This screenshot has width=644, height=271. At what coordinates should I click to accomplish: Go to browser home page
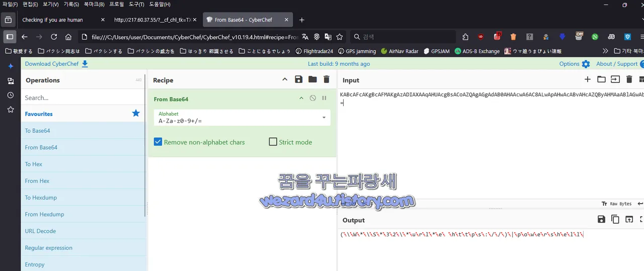[x=68, y=37]
